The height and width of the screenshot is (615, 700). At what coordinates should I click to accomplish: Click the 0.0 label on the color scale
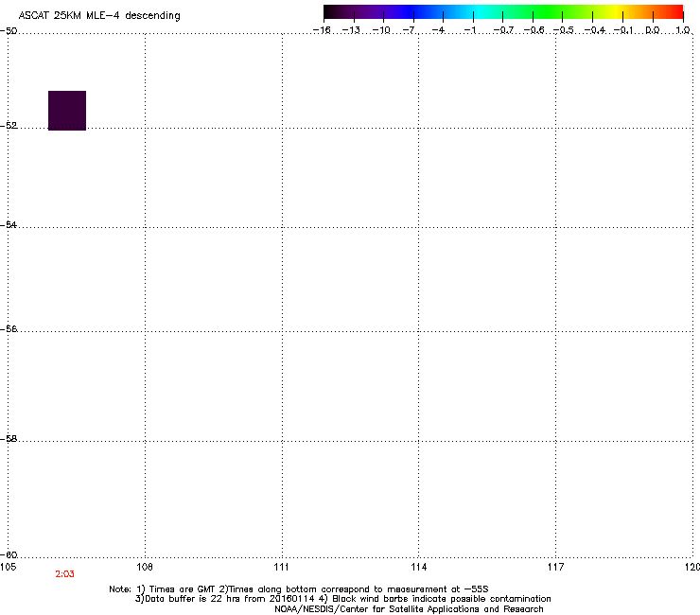pos(653,30)
